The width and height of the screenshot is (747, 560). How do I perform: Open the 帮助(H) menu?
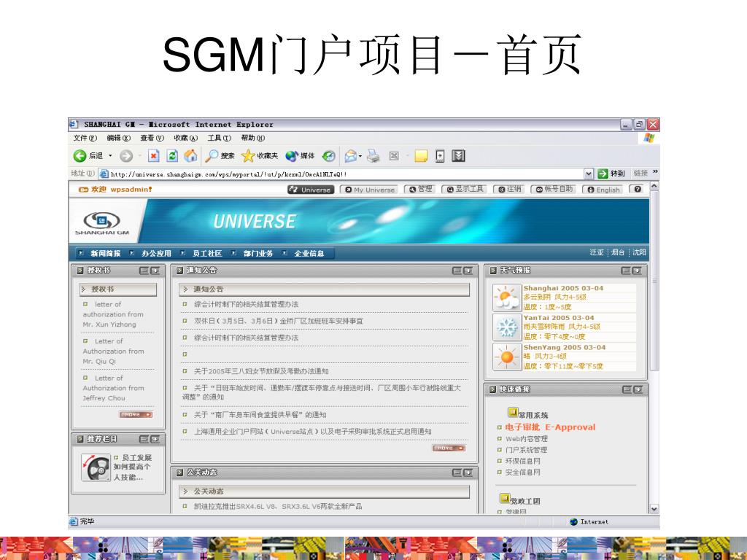[252, 138]
